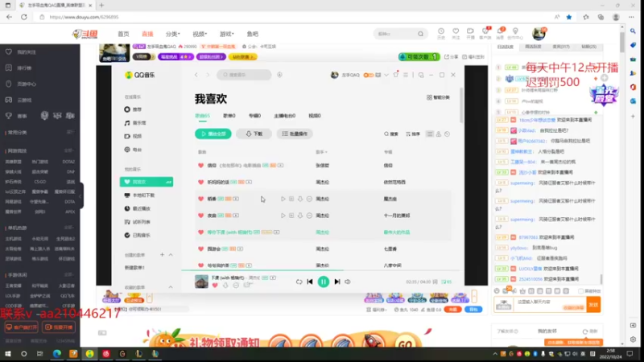The image size is (644, 362).
Task: Select album view icon in song toolbar
Action: click(x=448, y=134)
